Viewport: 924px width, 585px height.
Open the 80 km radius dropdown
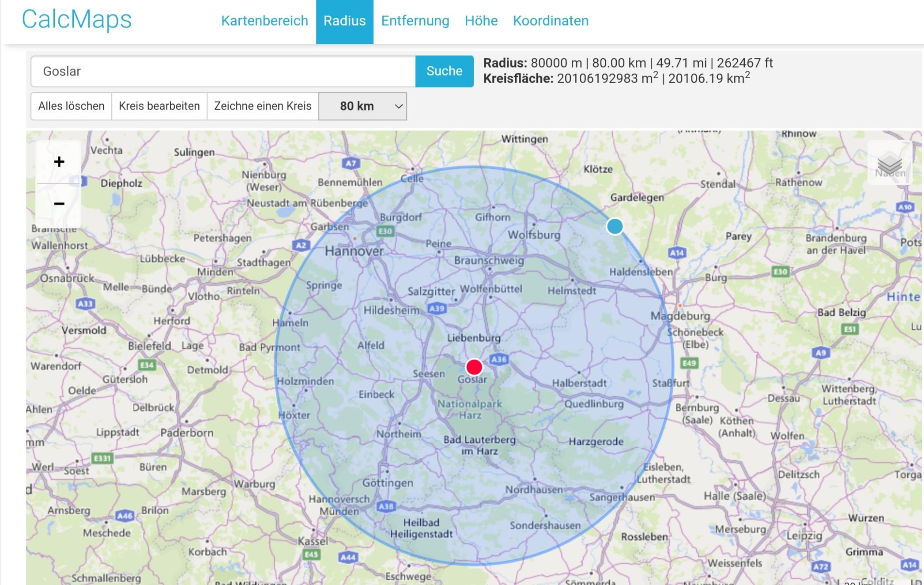click(362, 106)
